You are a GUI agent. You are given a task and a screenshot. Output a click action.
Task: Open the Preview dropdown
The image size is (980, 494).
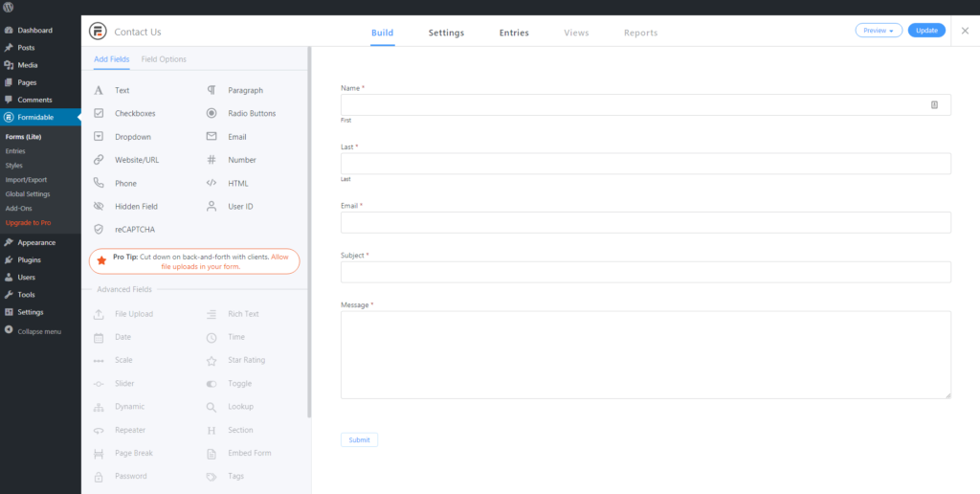(x=879, y=30)
